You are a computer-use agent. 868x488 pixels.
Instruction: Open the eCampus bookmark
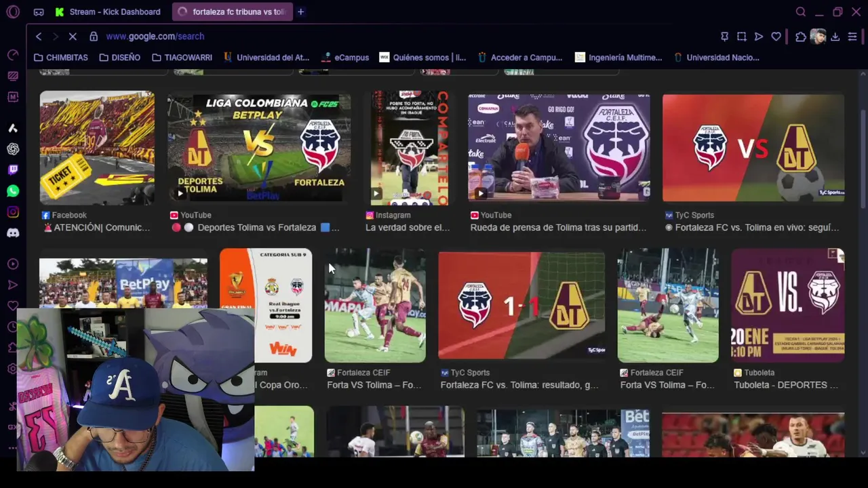click(x=345, y=58)
